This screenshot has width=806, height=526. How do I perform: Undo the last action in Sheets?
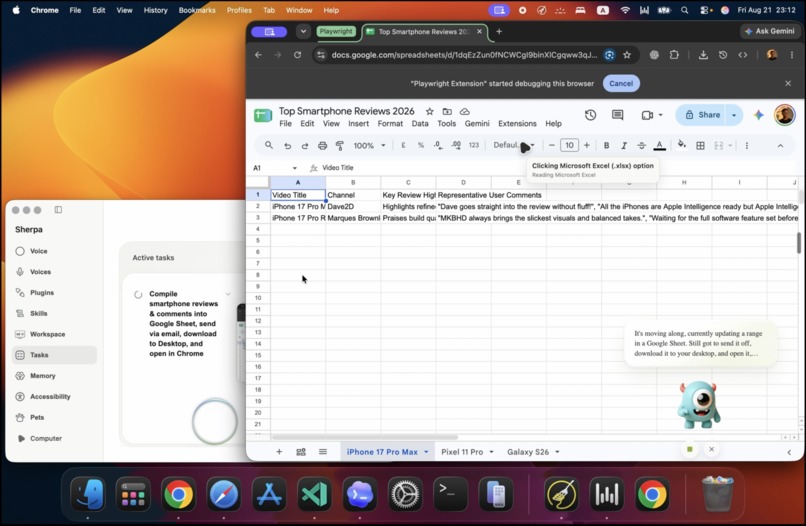click(287, 146)
